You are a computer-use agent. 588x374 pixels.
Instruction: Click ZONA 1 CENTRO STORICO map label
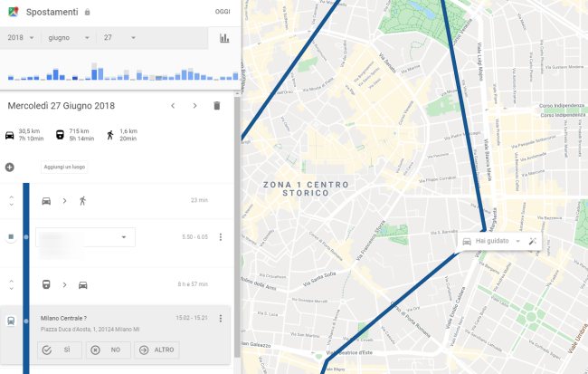pos(306,189)
